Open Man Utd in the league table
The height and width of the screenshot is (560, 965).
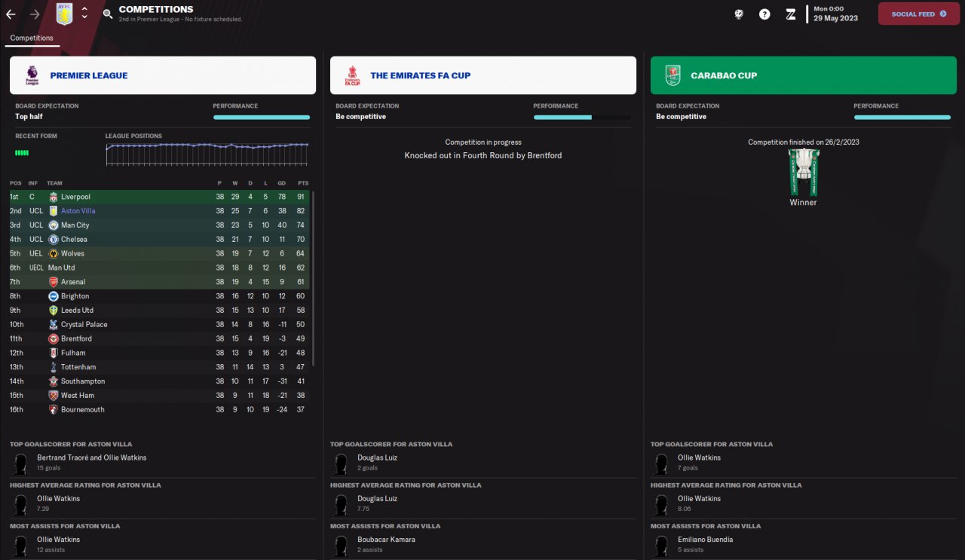61,268
